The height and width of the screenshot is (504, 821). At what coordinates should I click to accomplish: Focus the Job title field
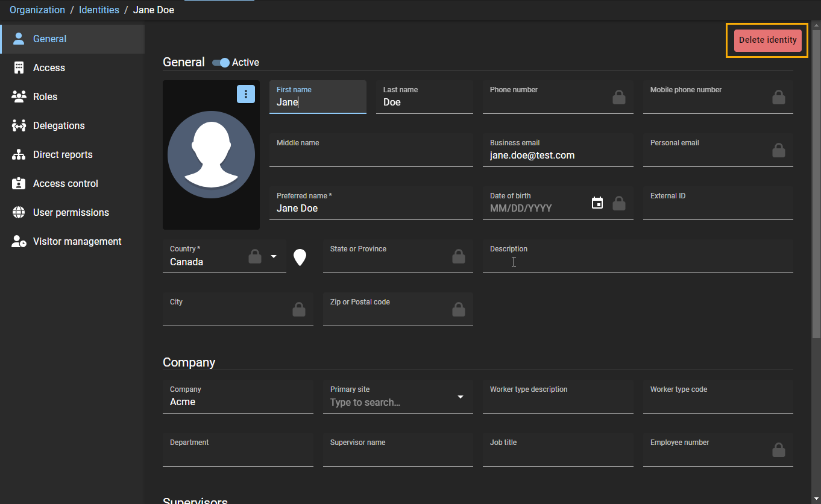pyautogui.click(x=558, y=450)
